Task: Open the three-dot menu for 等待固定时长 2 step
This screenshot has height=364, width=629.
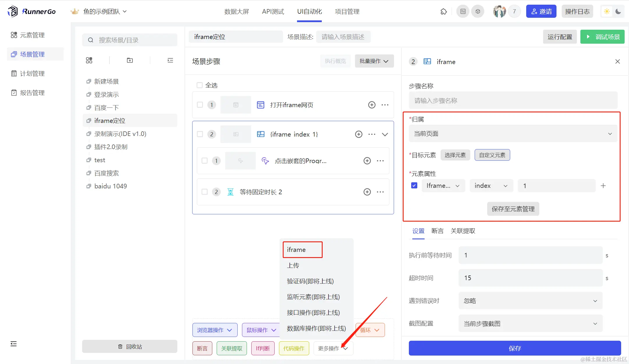Action: pos(380,192)
